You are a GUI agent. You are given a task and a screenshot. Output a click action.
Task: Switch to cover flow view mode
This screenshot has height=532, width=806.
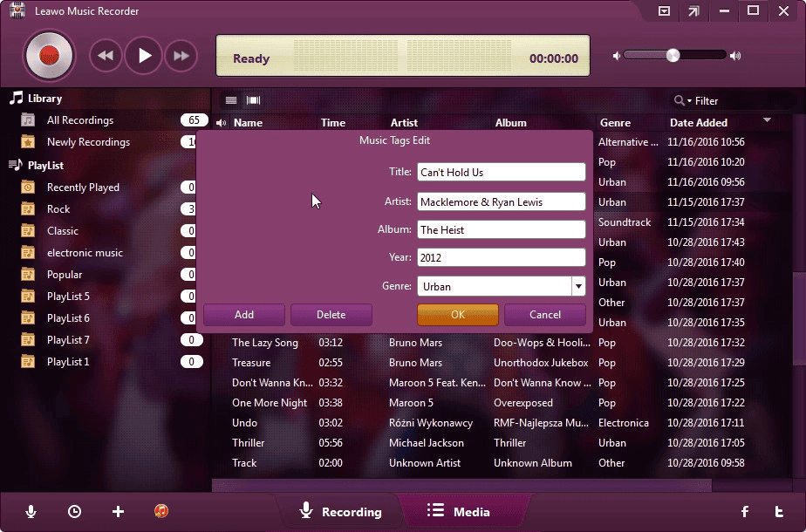[254, 100]
